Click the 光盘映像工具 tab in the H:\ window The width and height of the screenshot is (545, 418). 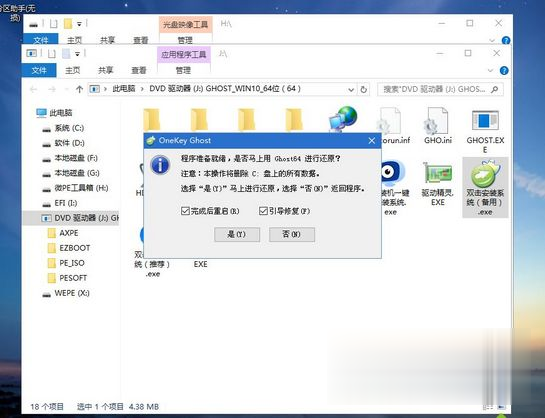pyautogui.click(x=186, y=24)
